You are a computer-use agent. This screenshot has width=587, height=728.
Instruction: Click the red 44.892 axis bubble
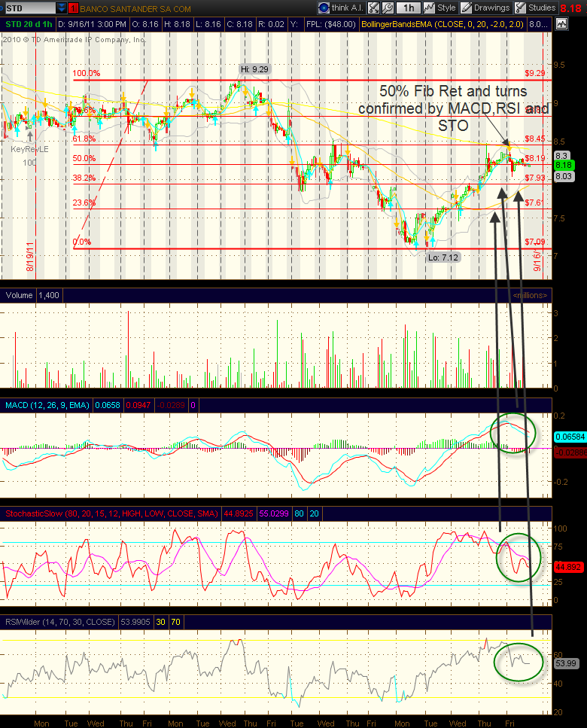568,567
